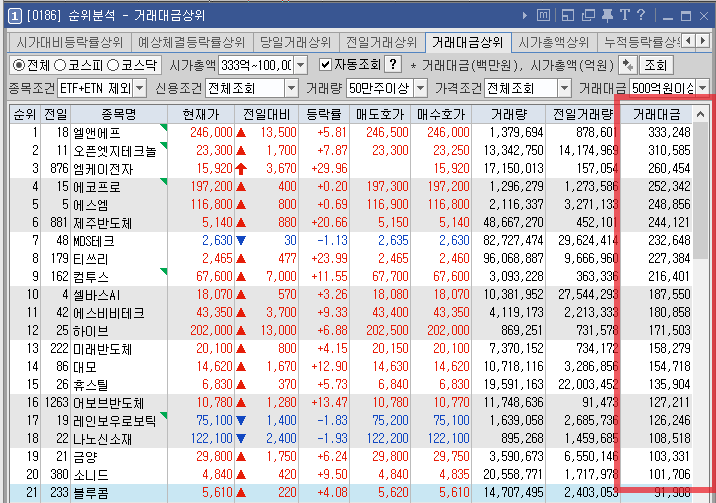Viewport: 716px width, 503px height.
Task: Click the memo icon in title bar
Action: click(543, 16)
